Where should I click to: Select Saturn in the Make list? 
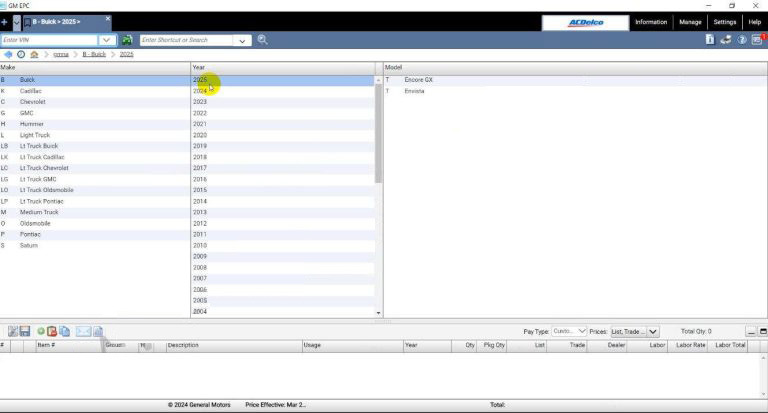pos(95,245)
